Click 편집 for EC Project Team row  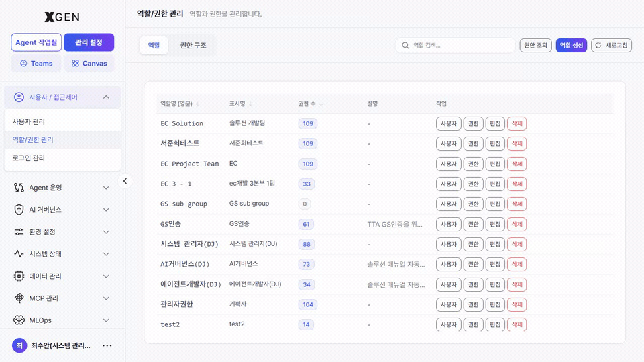tap(495, 164)
